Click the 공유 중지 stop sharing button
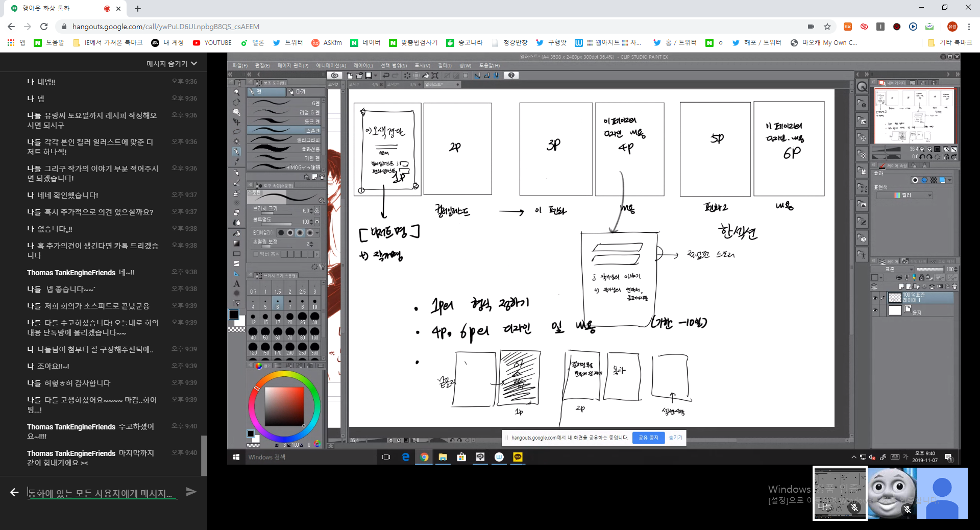Image resolution: width=980 pixels, height=530 pixels. [x=648, y=438]
